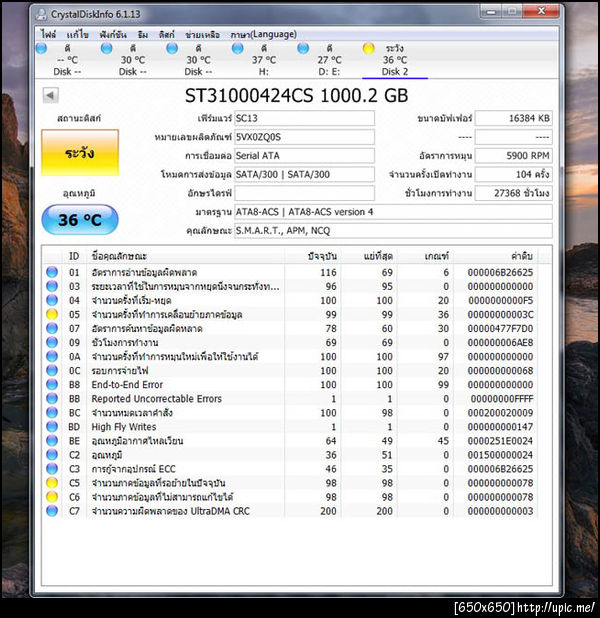Open the ช่วยเหลือ (Help) menu

(202, 35)
